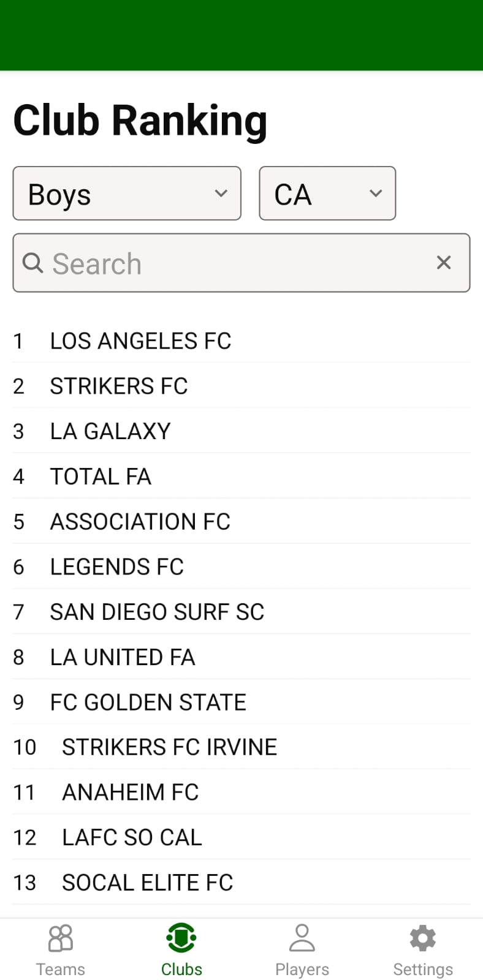483x980 pixels.
Task: Expand the Boys gender dropdown
Action: [x=127, y=194]
